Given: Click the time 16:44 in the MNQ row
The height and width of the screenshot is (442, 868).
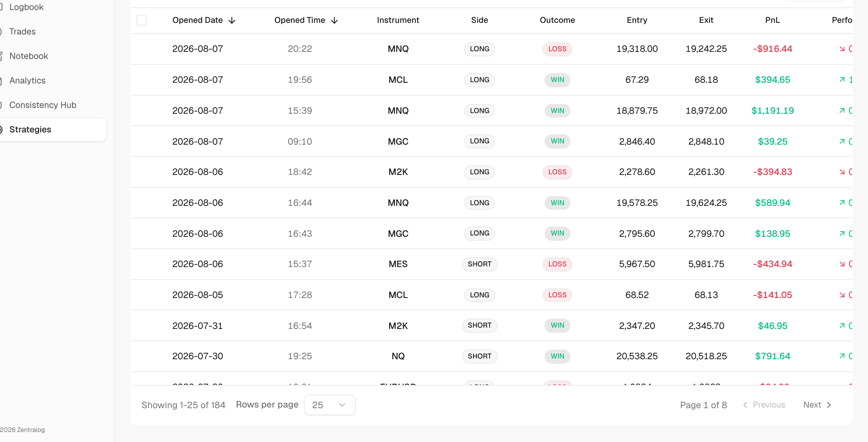Looking at the screenshot, I should (x=300, y=203).
